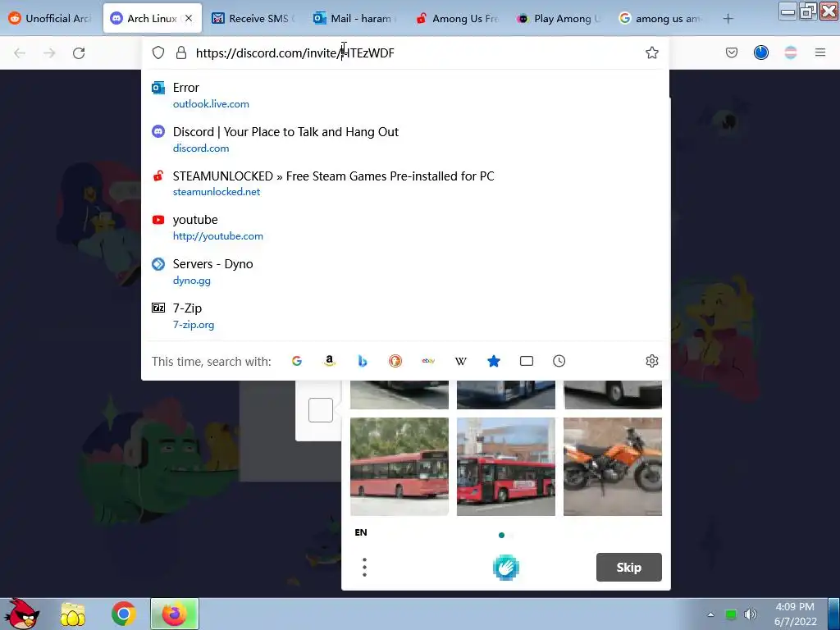
Task: Select the red city bus image
Action: pyautogui.click(x=505, y=467)
